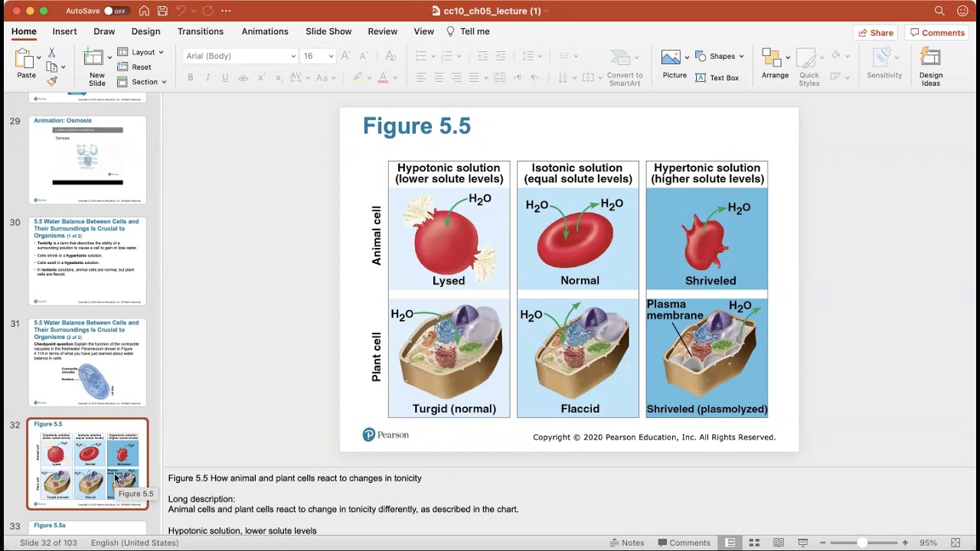Select slide 31 thumbnail
The image size is (980, 551).
87,363
